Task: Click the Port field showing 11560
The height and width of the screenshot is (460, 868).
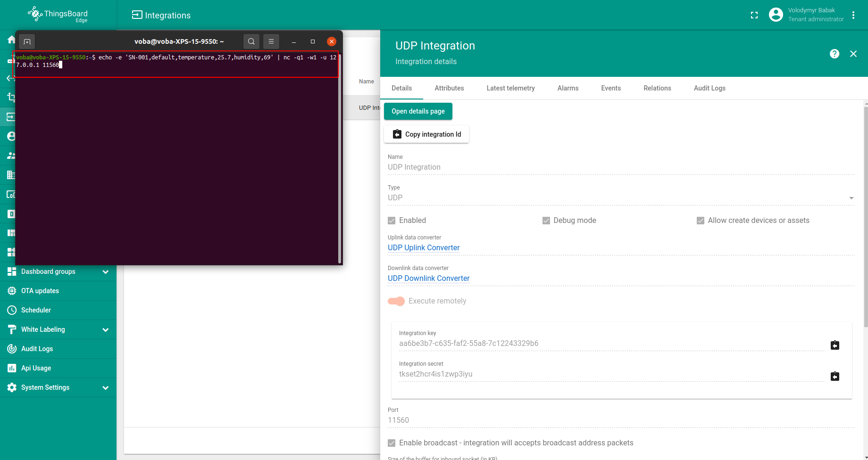Action: coord(621,420)
